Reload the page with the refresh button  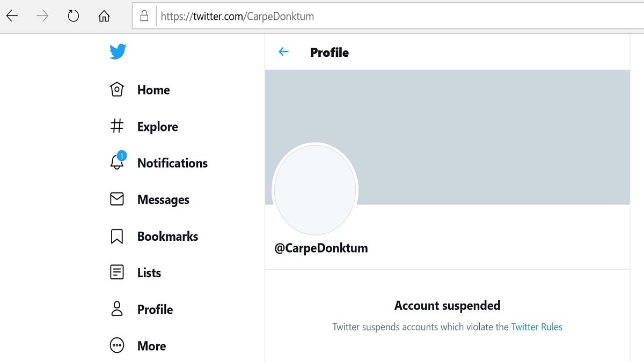[x=73, y=16]
